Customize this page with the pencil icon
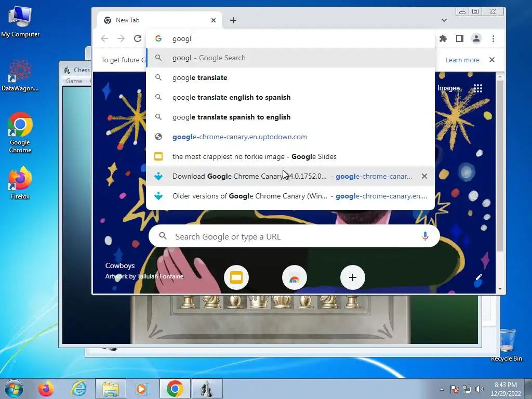Viewport: 532px width, 399px height. [x=478, y=277]
